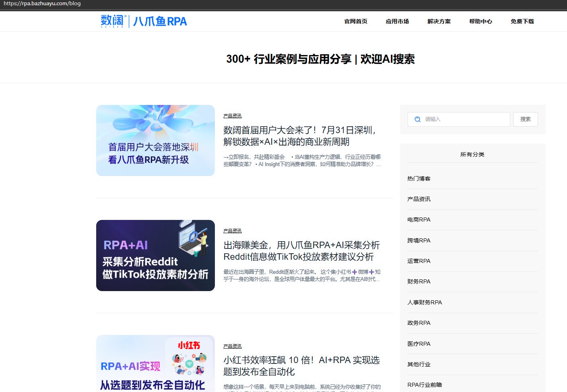
Task: Click 产品资讯 tag above 小红书 article
Action: [x=233, y=346]
